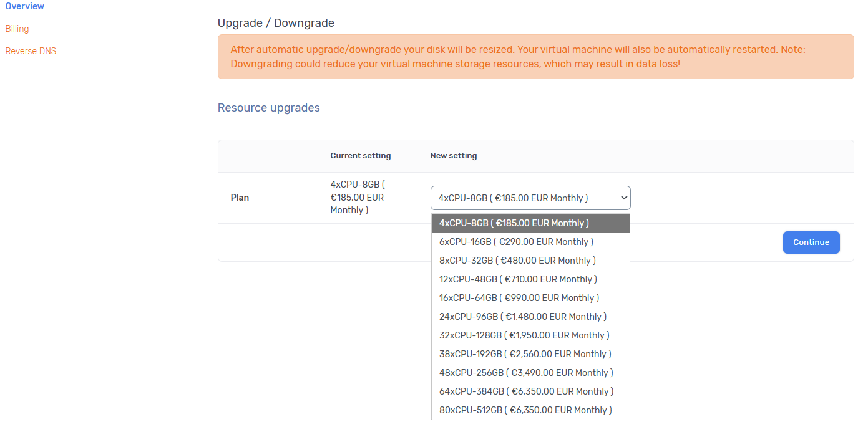The image size is (868, 432).
Task: Select highlighted 4xCPU-8GB option in open list
Action: coord(514,223)
